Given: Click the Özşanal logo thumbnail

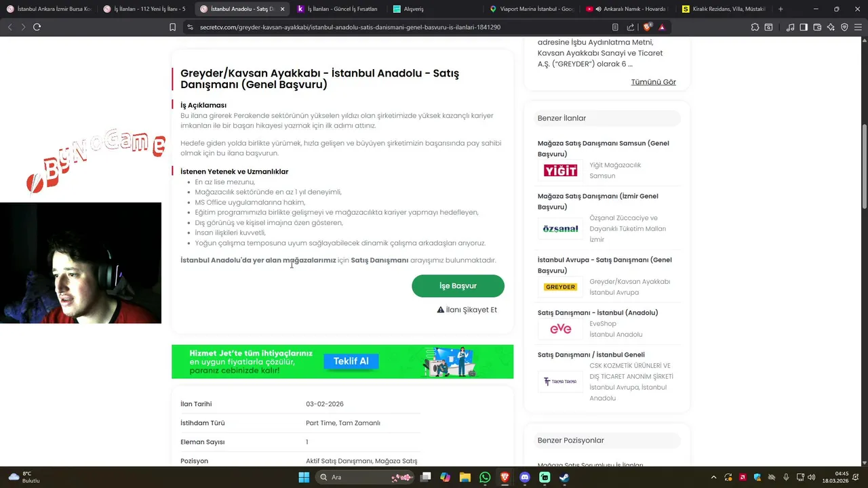Looking at the screenshot, I should 560,229.
